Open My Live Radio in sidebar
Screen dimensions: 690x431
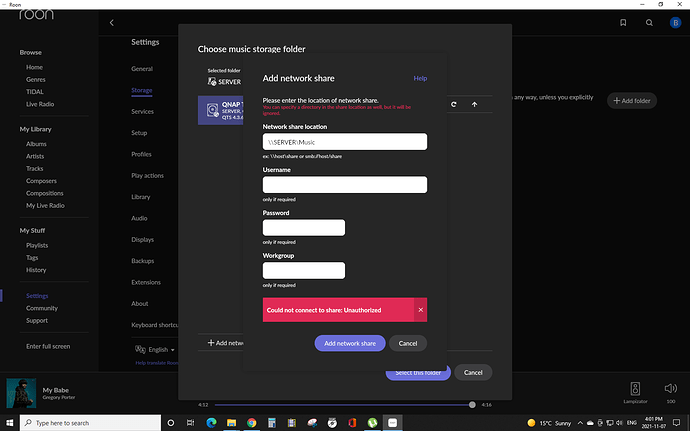pyautogui.click(x=45, y=206)
